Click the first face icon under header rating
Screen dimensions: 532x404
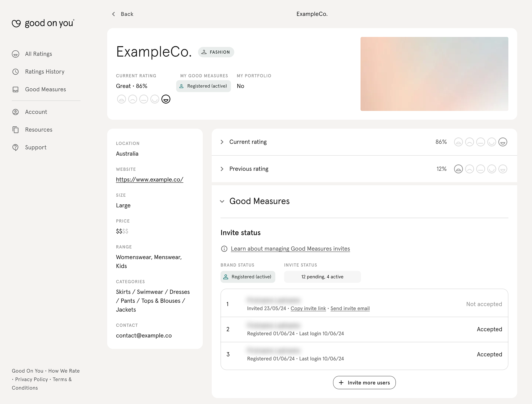point(121,99)
